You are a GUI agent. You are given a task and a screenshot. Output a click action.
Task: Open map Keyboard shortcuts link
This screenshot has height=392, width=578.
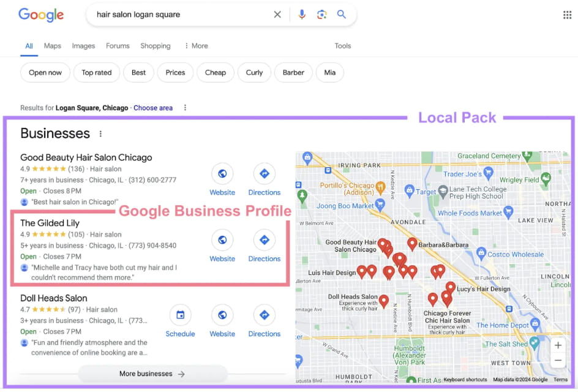point(465,380)
